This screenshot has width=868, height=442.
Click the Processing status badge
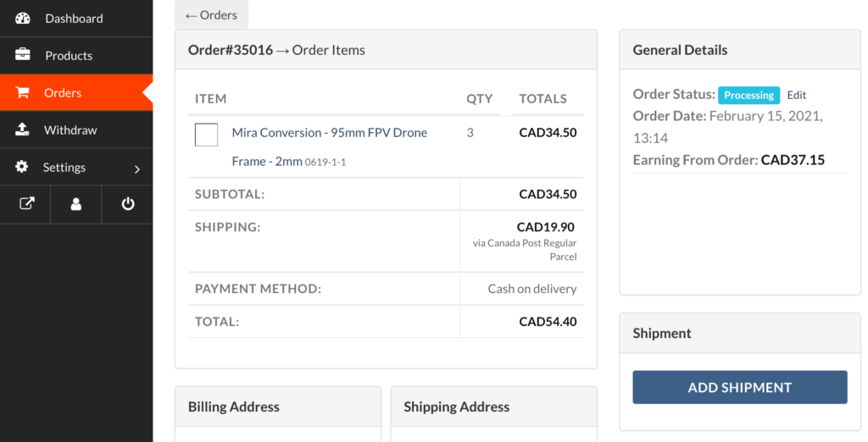click(x=748, y=96)
